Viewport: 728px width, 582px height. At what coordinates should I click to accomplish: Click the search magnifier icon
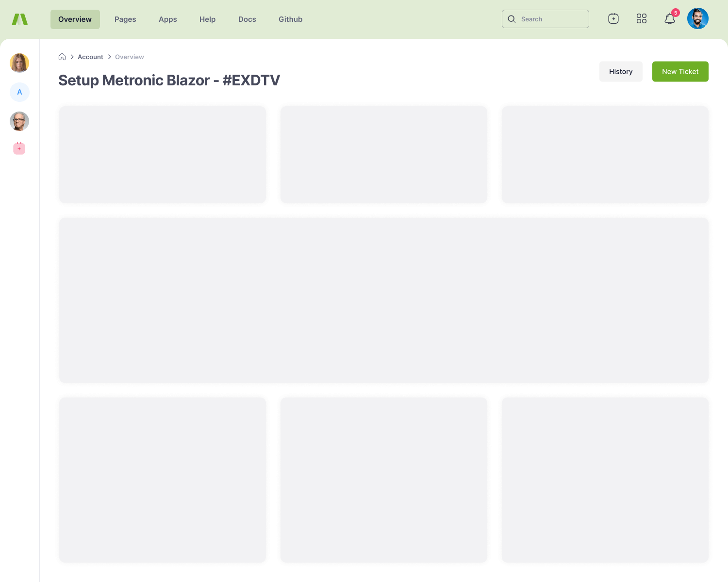512,19
